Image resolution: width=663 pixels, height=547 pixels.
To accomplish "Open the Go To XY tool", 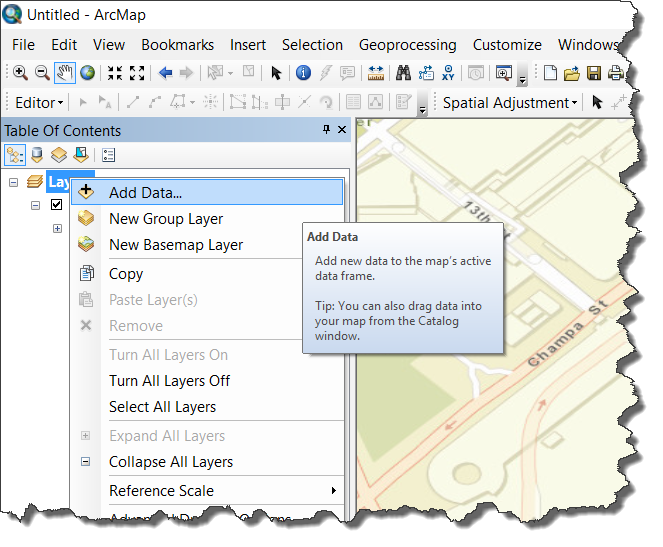I will coord(448,73).
